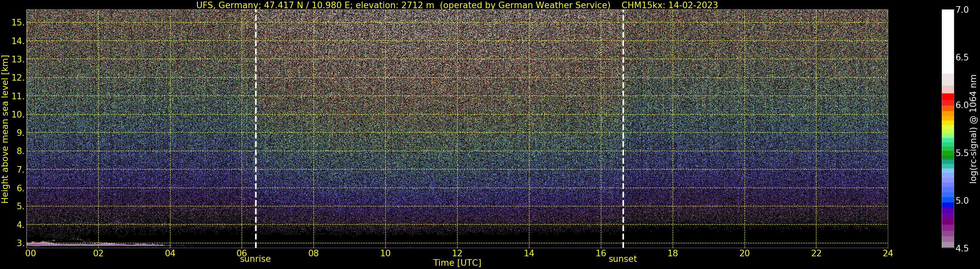
Task: Click time axis tick label '08'
Action: click(313, 253)
